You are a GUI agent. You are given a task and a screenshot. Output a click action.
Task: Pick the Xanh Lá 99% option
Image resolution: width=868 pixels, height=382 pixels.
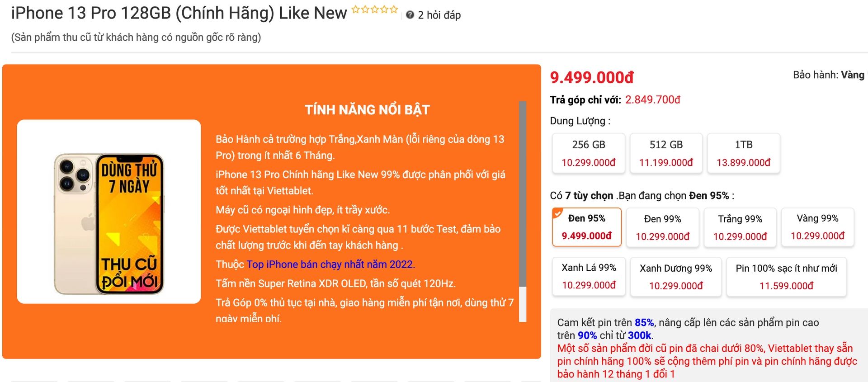coord(589,276)
